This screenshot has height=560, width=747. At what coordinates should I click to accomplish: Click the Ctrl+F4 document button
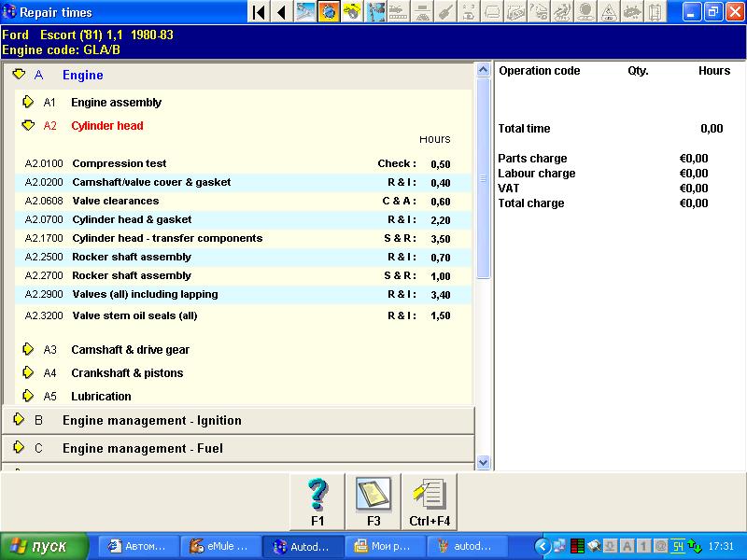(430, 501)
